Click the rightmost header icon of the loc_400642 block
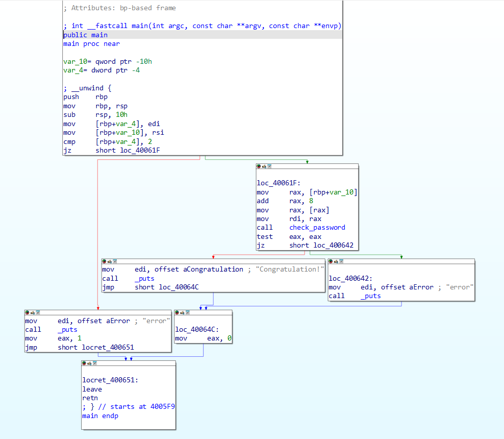This screenshot has width=504, height=439. click(x=341, y=261)
